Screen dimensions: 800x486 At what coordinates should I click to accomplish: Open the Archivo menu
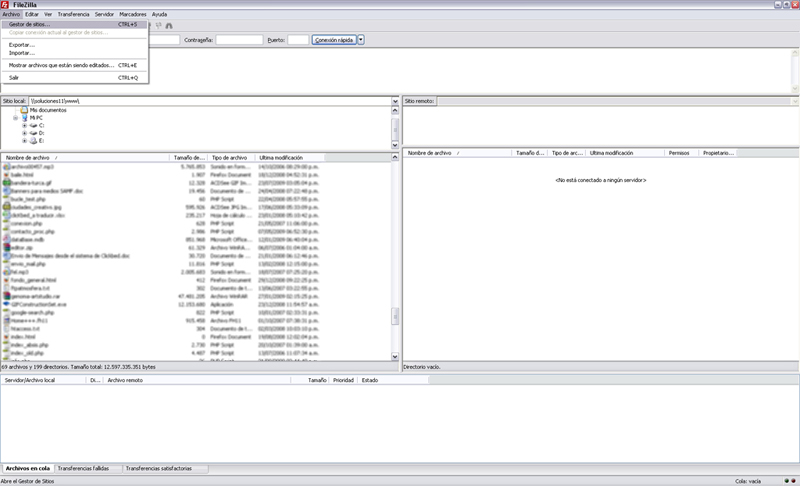point(11,14)
